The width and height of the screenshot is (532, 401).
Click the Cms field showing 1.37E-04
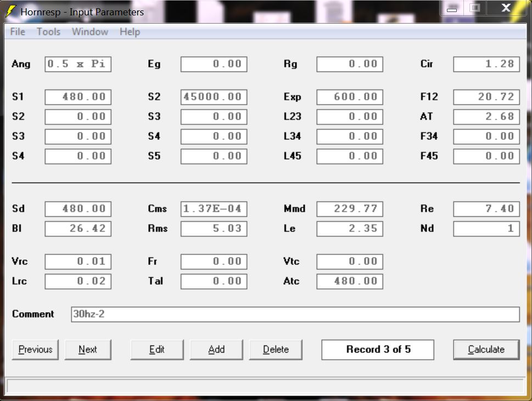point(214,209)
